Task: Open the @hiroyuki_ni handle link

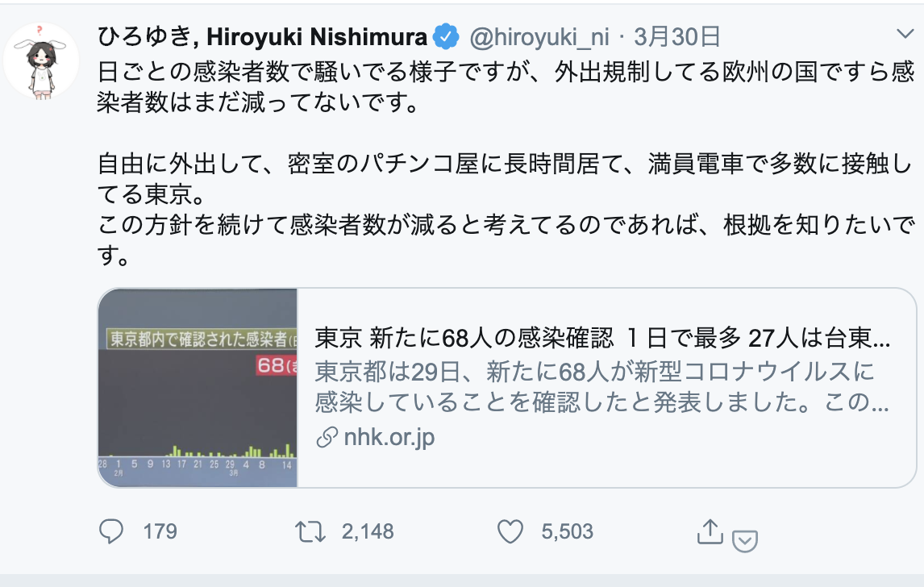Action: click(539, 37)
